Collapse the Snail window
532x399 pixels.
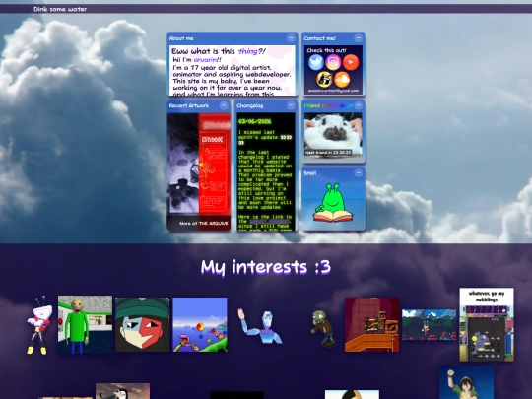358,173
